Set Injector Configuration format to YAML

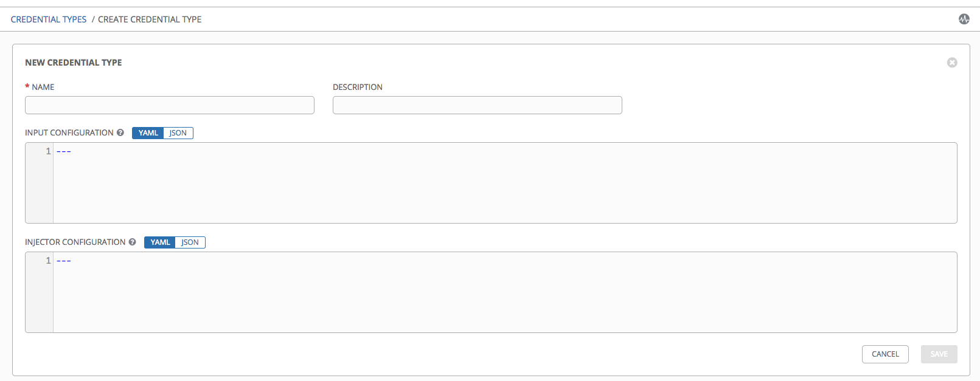click(x=160, y=242)
